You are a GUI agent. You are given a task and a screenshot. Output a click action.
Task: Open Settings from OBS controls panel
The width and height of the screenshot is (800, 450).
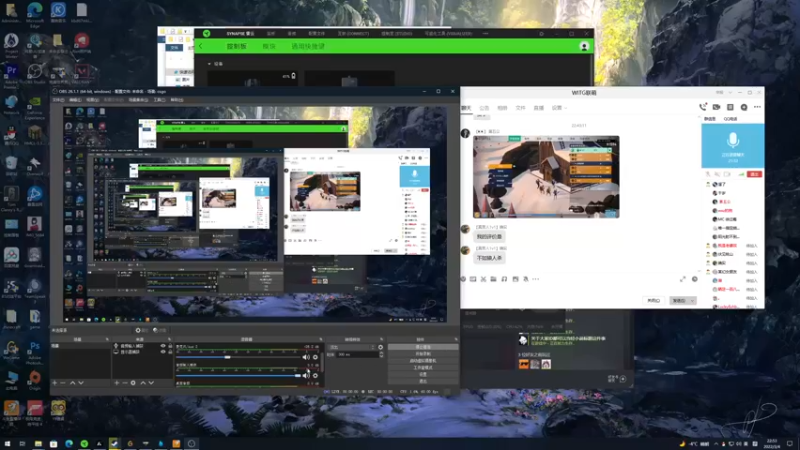pos(423,374)
